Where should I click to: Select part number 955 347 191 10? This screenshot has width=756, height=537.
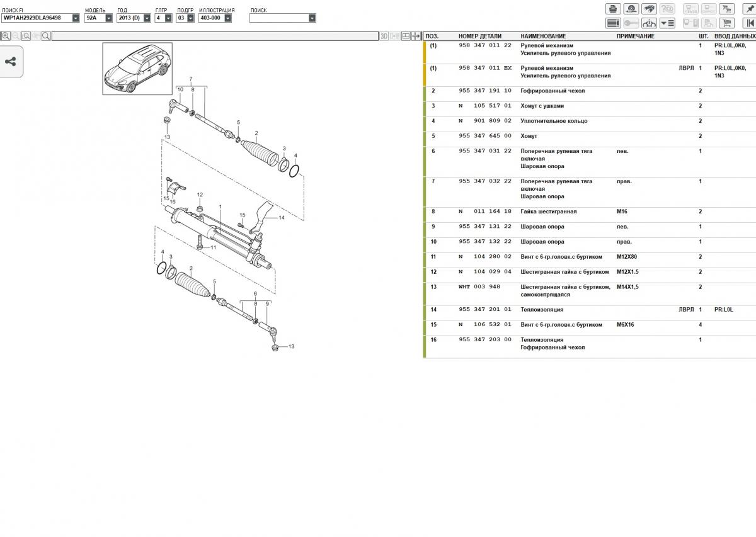tap(484, 91)
